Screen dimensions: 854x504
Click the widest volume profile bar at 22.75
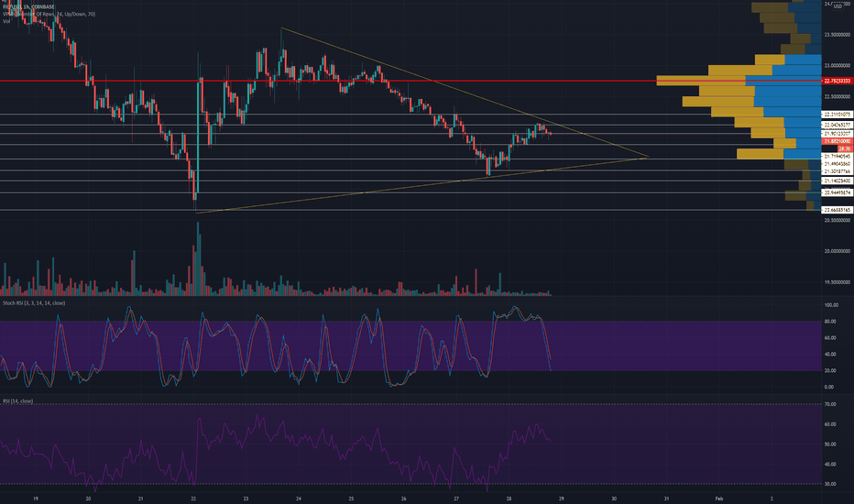739,82
